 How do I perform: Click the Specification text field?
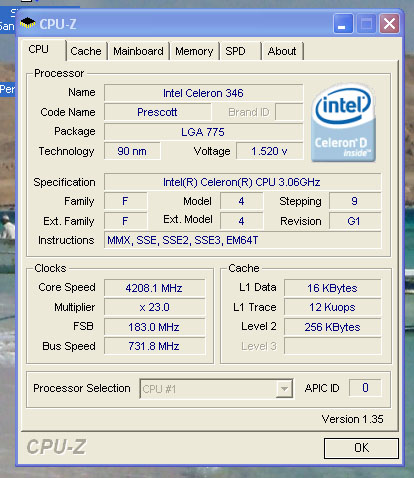point(242,182)
